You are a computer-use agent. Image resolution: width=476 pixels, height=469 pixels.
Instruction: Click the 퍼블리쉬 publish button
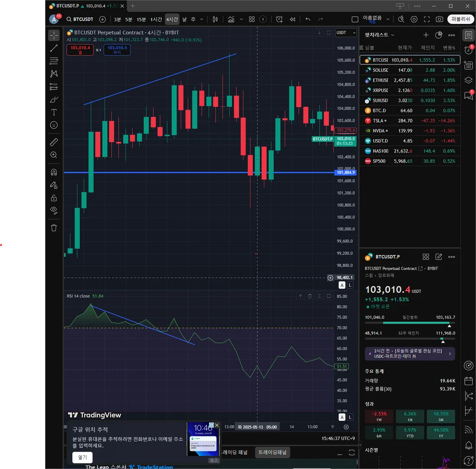460,19
